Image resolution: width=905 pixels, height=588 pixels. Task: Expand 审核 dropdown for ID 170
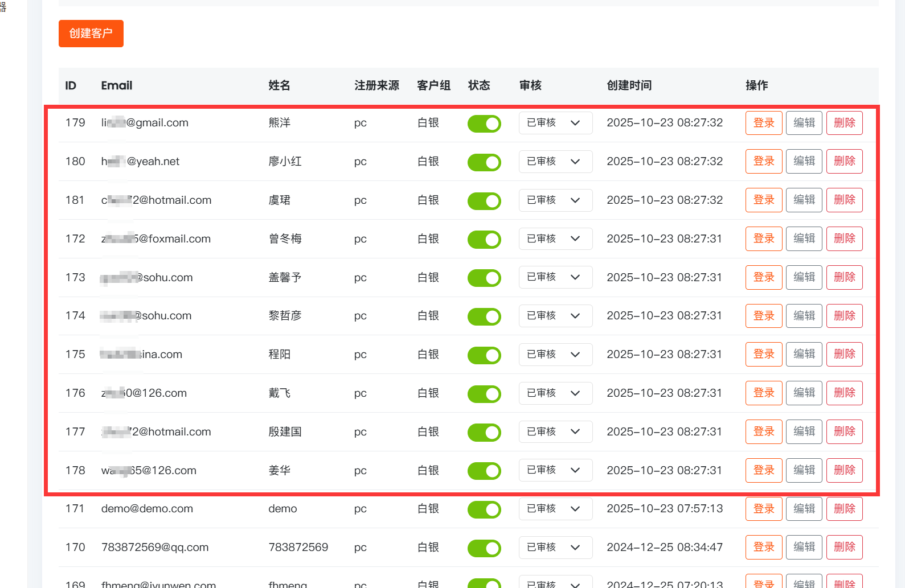555,548
